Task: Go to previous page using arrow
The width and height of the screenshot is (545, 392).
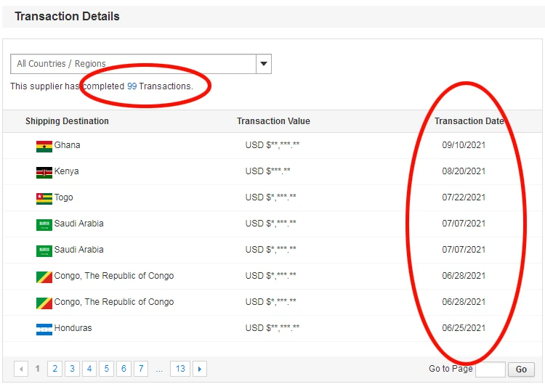Action: [21, 369]
